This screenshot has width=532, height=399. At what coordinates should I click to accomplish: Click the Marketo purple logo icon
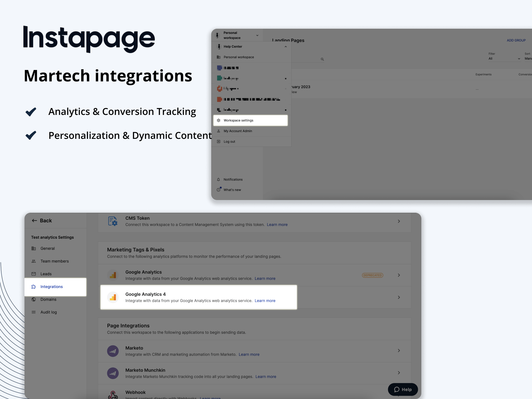click(x=113, y=351)
